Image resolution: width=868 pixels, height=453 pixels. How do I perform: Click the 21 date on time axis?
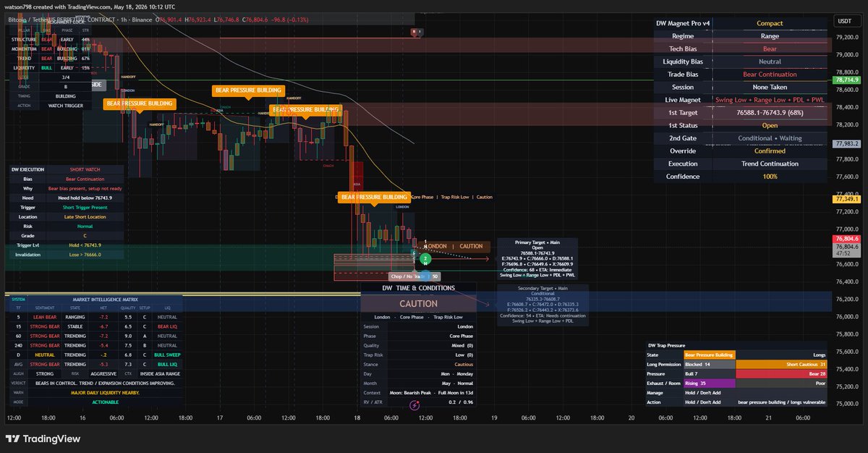coord(768,418)
